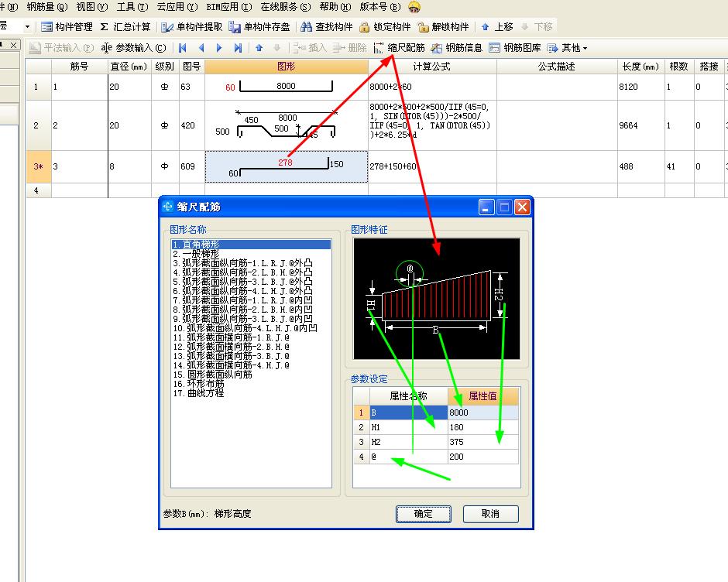Go to first record arrow

pos(183,48)
